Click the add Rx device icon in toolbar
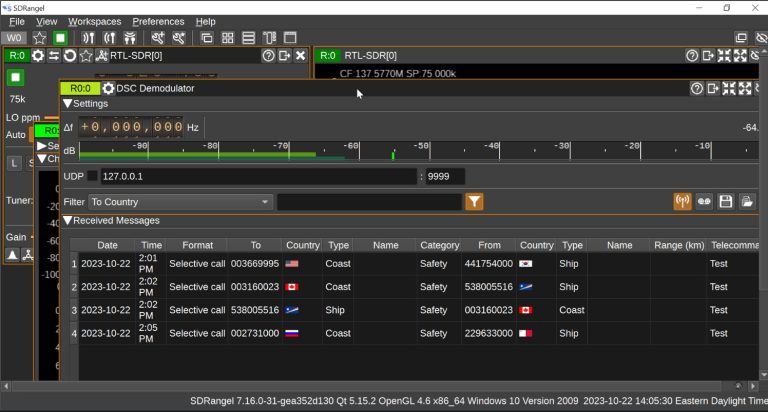Image resolution: width=768 pixels, height=412 pixels. coord(88,38)
